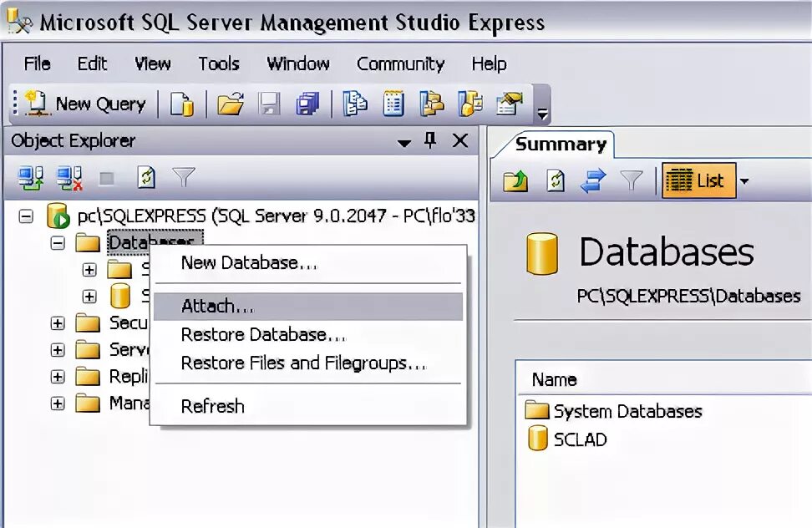Click the Name column header
This screenshot has height=528, width=812.
pos(664,380)
